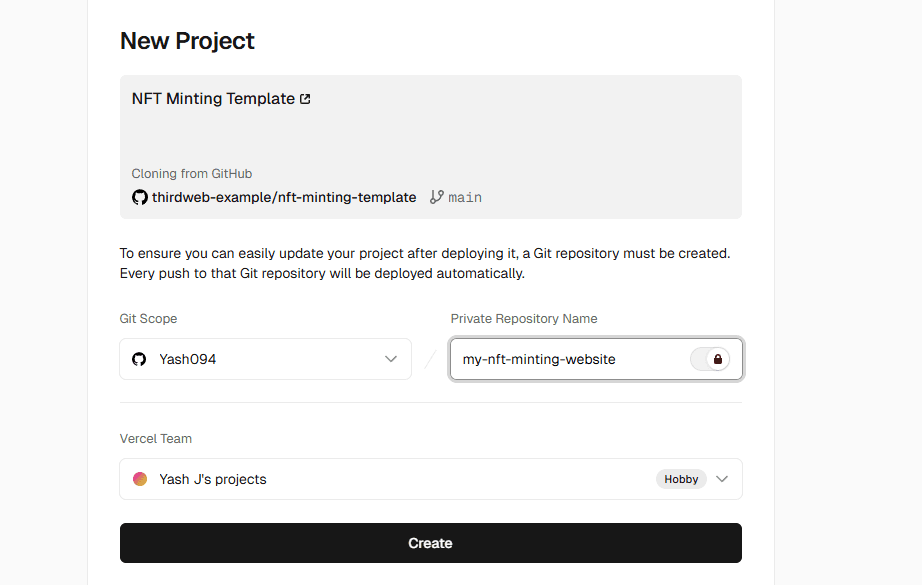922x585 pixels.
Task: Click the Git Scope label
Action: click(148, 319)
